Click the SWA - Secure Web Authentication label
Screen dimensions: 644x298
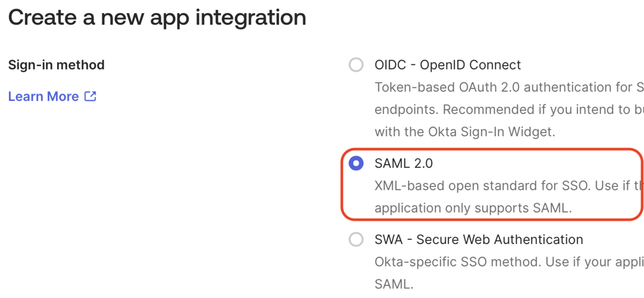(478, 240)
